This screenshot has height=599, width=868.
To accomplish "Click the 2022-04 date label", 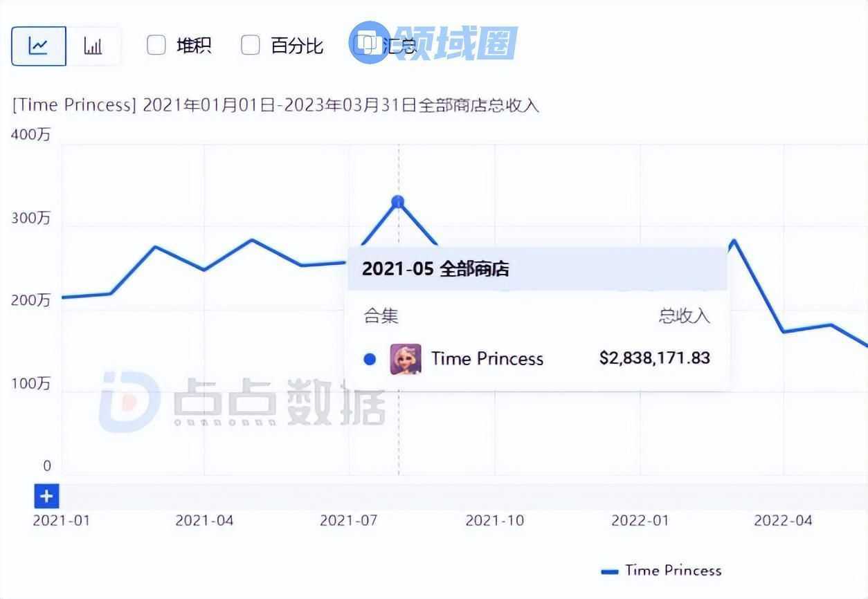I will [783, 520].
